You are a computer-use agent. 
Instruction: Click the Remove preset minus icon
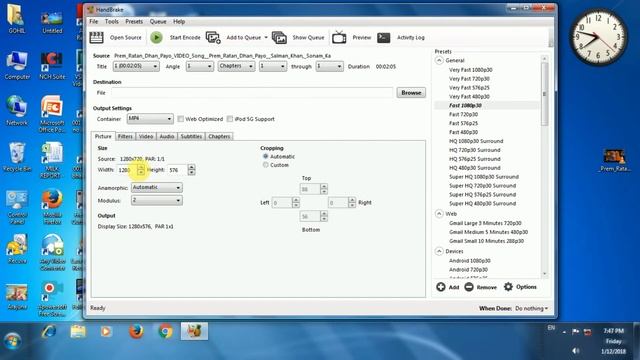(x=469, y=287)
